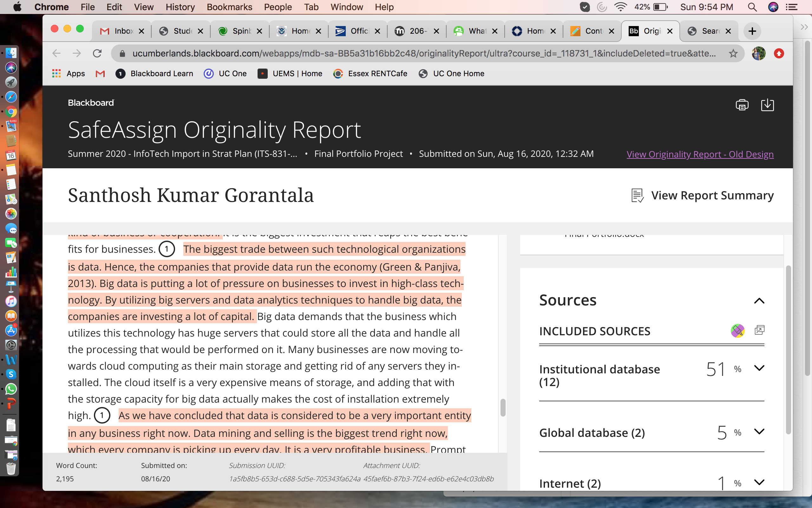Image resolution: width=812 pixels, height=508 pixels.
Task: Click document text scrollbar thumb
Action: pos(503,408)
